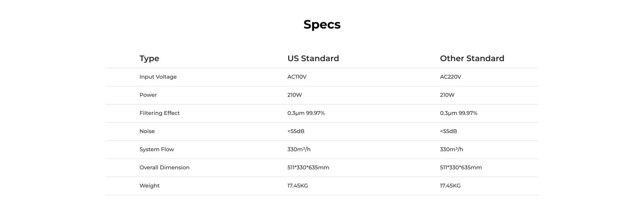Click 330m³/h under Other Standard
This screenshot has width=644, height=212.
[451, 150]
